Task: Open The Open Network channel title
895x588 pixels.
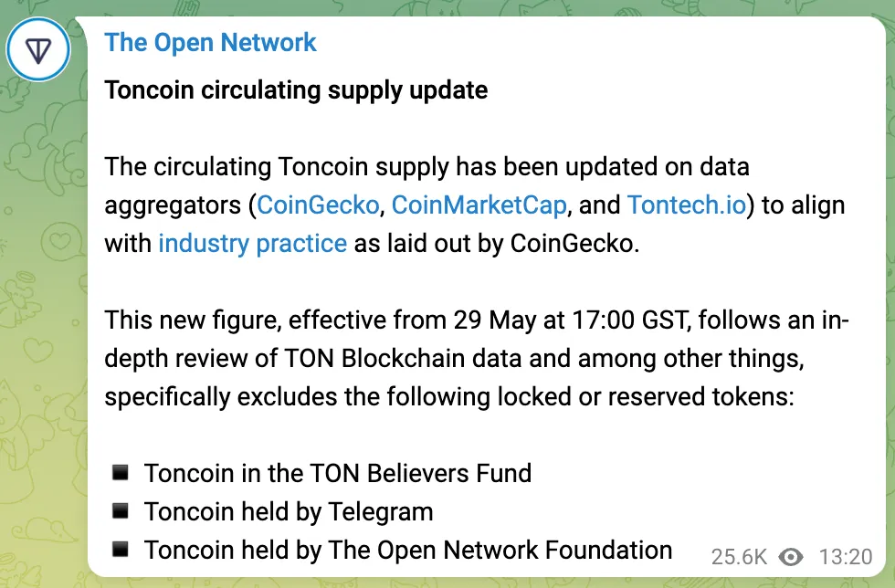Action: [211, 42]
